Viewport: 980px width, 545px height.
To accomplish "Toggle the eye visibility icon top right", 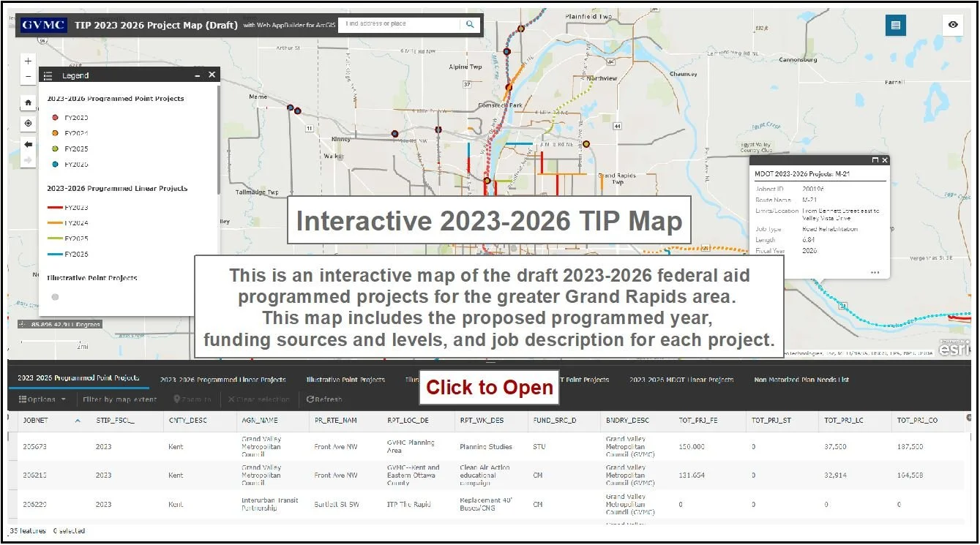I will click(953, 24).
